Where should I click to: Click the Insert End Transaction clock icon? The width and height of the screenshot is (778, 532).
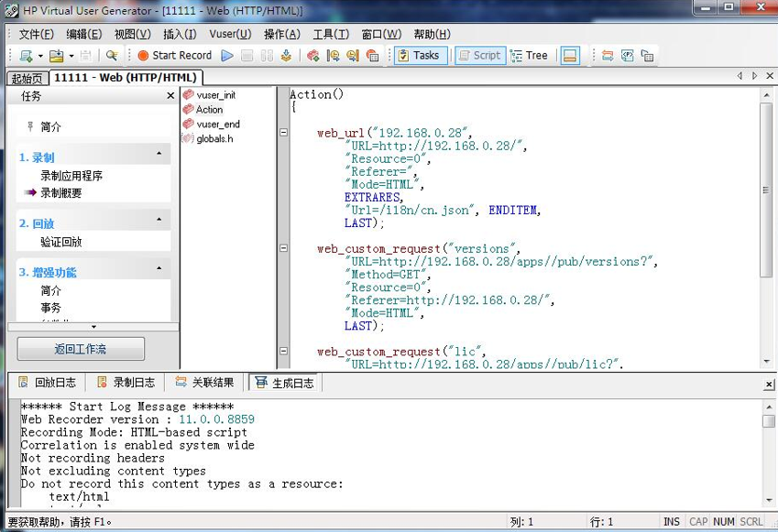click(353, 56)
